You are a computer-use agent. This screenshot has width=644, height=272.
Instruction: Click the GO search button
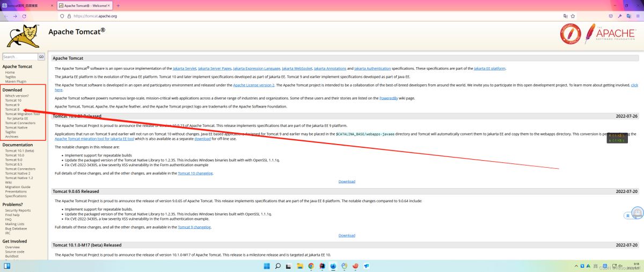[x=41, y=56]
